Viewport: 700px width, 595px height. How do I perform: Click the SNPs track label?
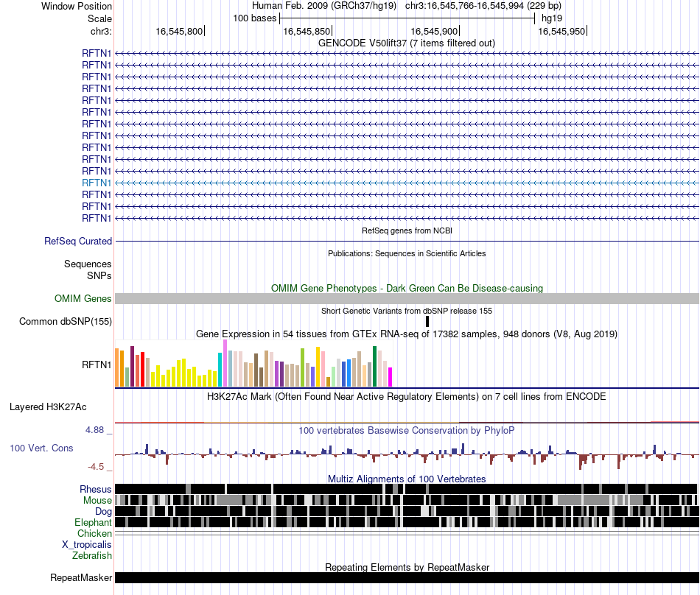[99, 275]
